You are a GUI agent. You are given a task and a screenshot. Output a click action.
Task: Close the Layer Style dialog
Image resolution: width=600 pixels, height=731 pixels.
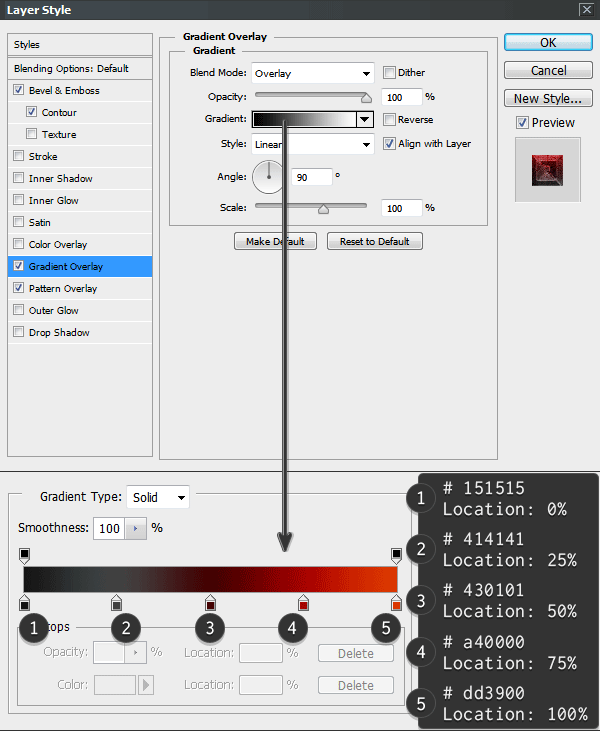click(587, 9)
